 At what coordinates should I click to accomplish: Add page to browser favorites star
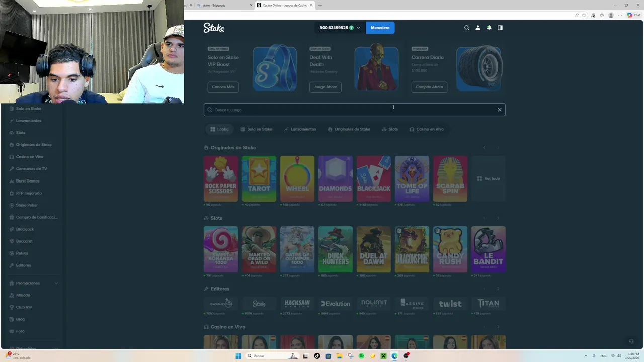click(584, 15)
